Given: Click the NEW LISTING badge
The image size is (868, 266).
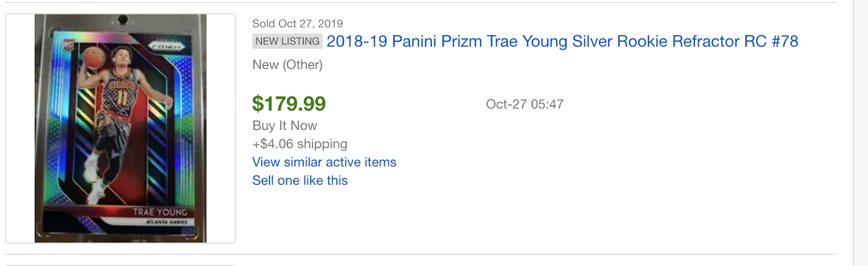Looking at the screenshot, I should [287, 41].
